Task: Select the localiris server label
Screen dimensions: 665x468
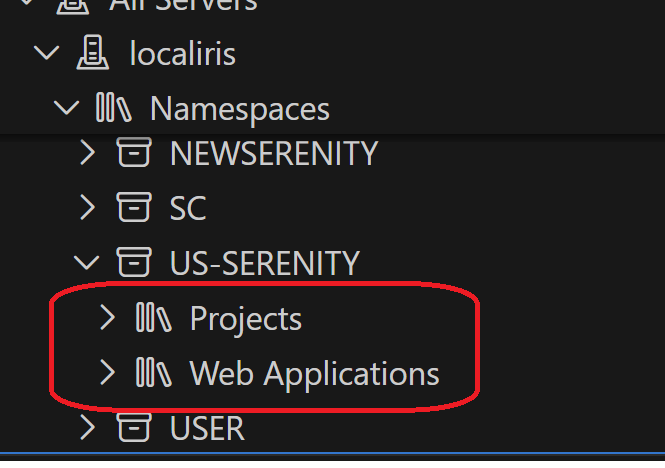Action: pyautogui.click(x=183, y=52)
